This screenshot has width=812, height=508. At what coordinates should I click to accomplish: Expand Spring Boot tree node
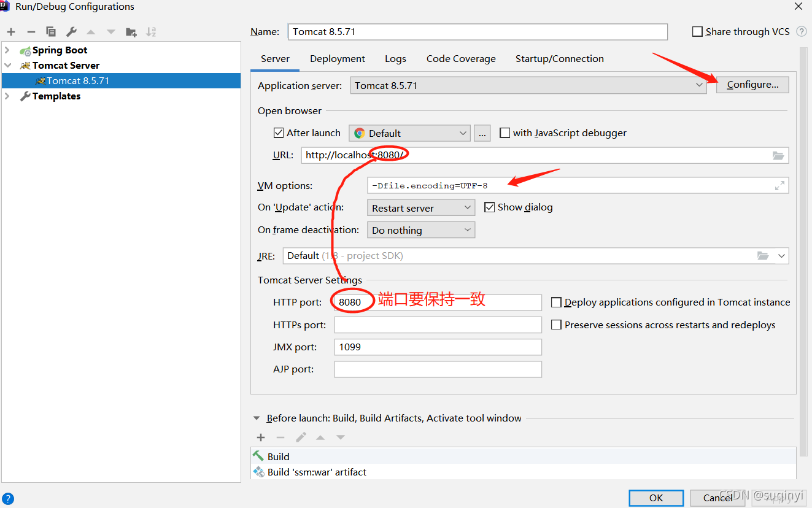[x=7, y=50]
